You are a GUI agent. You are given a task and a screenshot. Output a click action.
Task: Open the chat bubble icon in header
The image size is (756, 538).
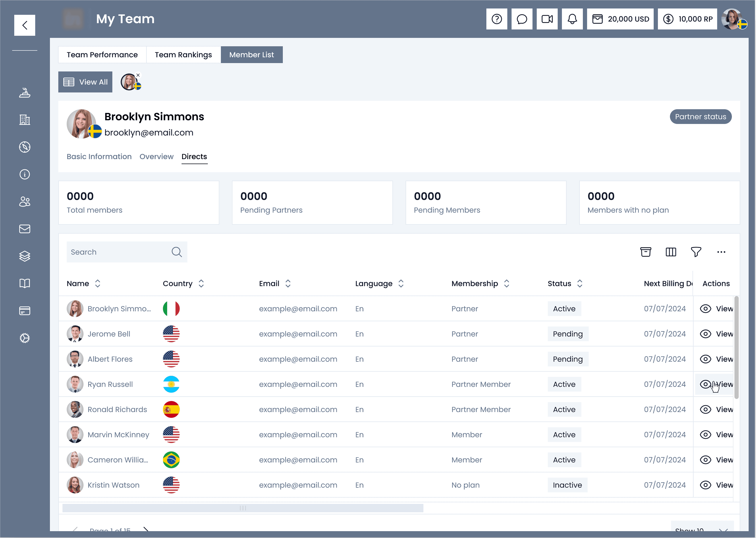[521, 19]
